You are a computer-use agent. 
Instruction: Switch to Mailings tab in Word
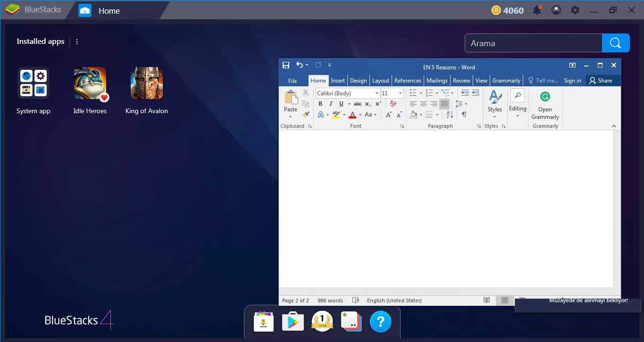point(437,81)
